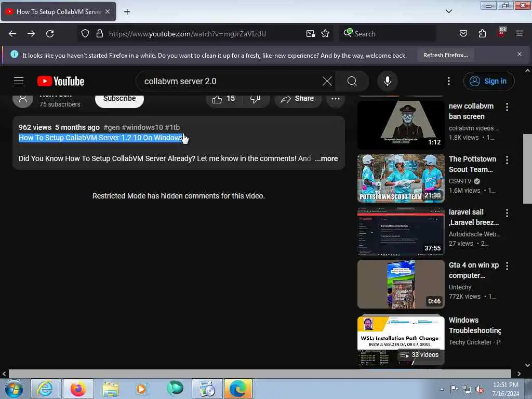Click the horizontal scrollbar right arrow
The image size is (532, 399).
click(519, 374)
